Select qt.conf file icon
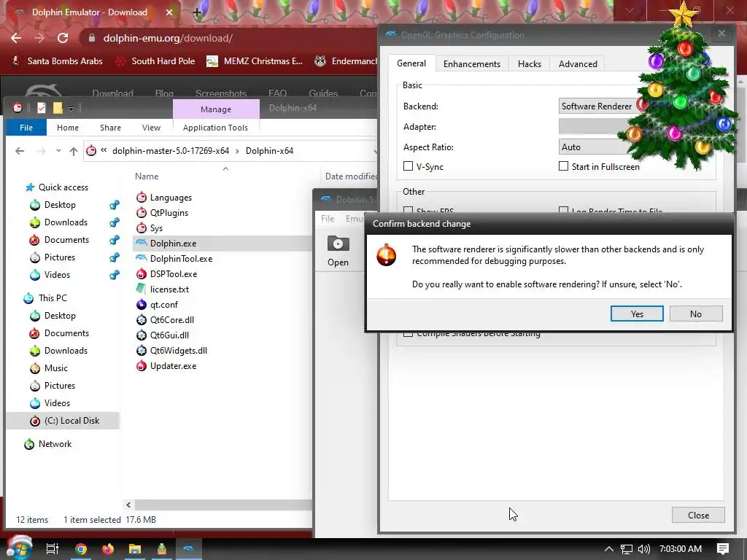The image size is (747, 560). coord(142,304)
